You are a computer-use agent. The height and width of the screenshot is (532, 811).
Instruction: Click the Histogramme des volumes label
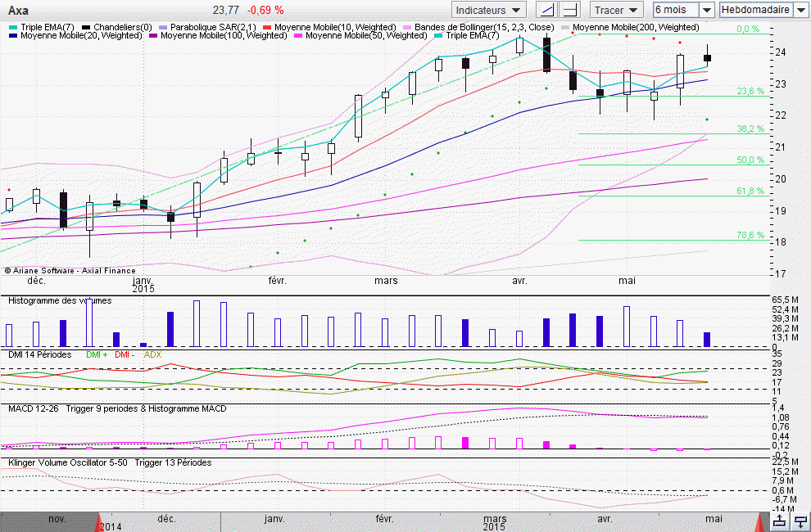pyautogui.click(x=60, y=300)
